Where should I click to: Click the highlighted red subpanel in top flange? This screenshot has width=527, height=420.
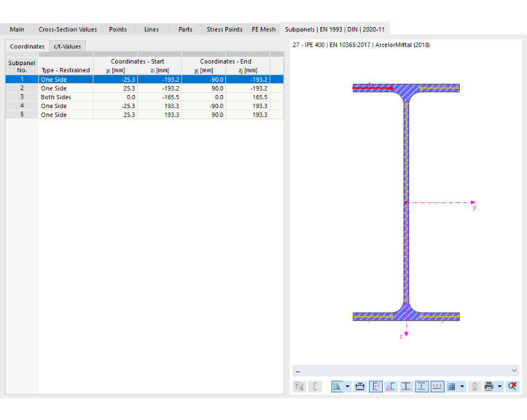click(x=372, y=88)
